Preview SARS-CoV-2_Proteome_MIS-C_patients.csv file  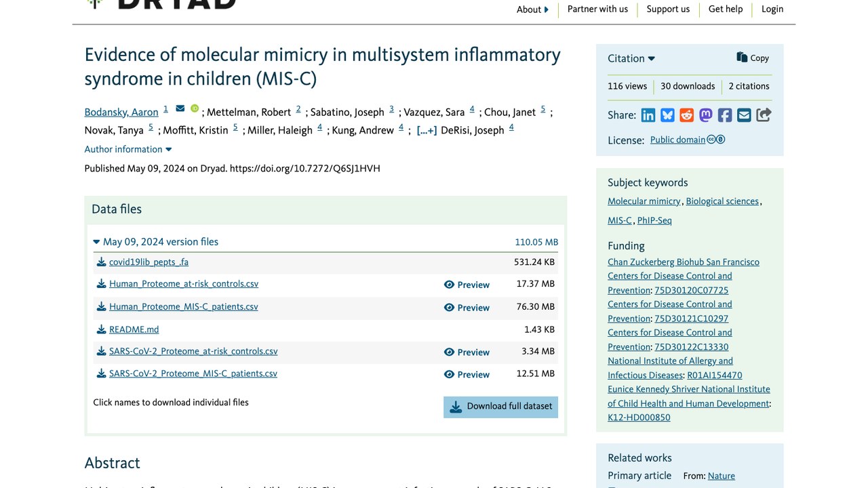(467, 375)
